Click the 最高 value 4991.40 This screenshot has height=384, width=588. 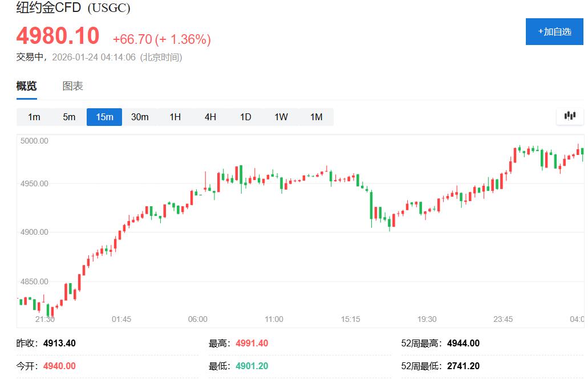pyautogui.click(x=252, y=344)
